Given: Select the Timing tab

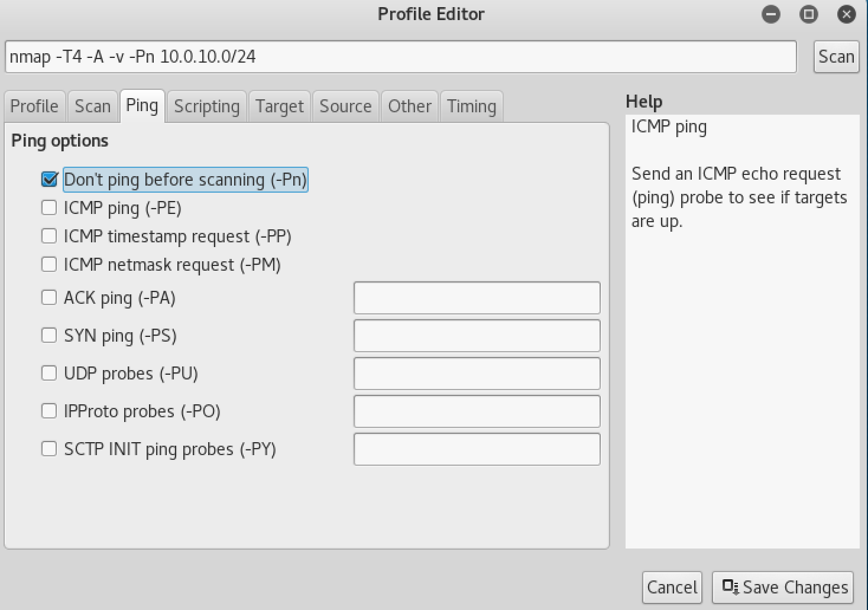Looking at the screenshot, I should [471, 106].
